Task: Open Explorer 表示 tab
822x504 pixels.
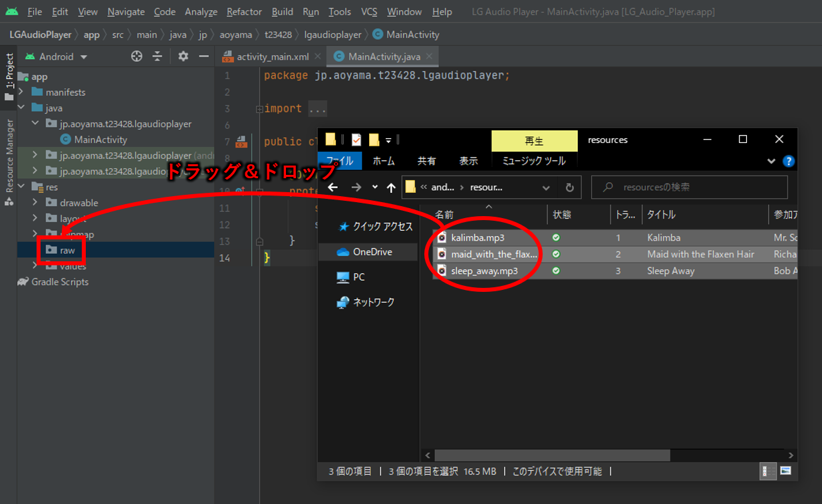Action: (469, 161)
